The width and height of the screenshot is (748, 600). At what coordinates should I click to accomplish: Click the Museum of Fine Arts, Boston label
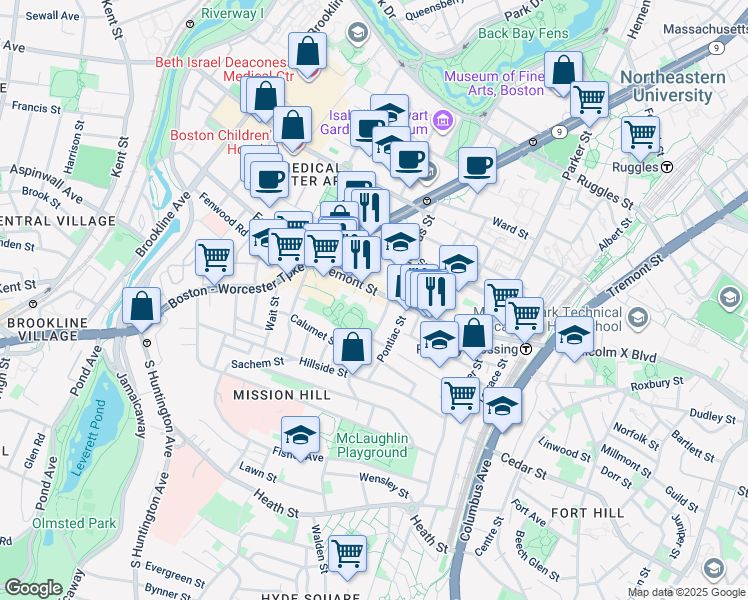(x=494, y=83)
